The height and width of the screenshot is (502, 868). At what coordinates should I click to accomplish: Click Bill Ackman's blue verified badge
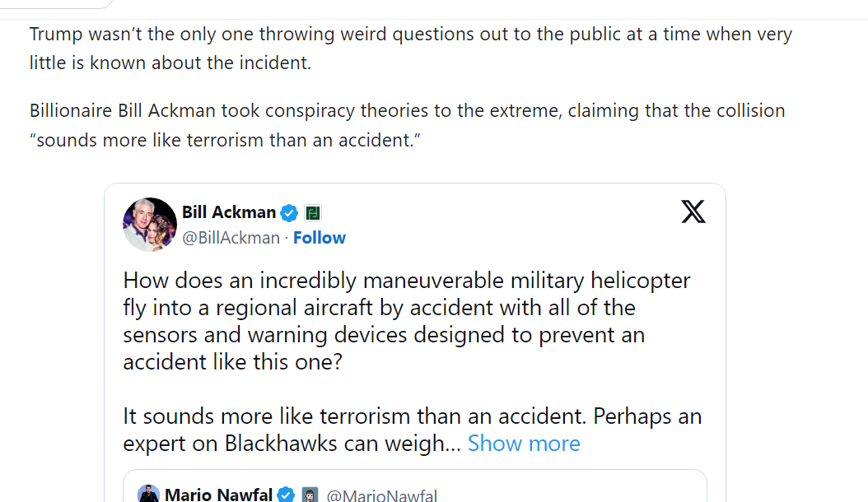click(x=289, y=213)
